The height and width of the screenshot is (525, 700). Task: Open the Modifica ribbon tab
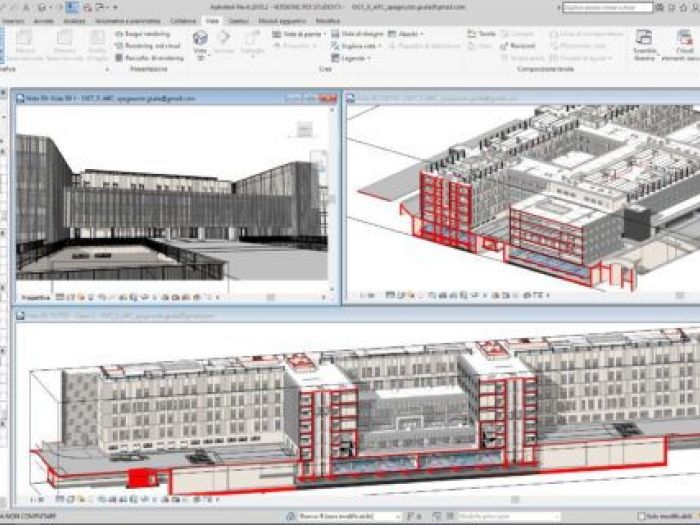[328, 19]
